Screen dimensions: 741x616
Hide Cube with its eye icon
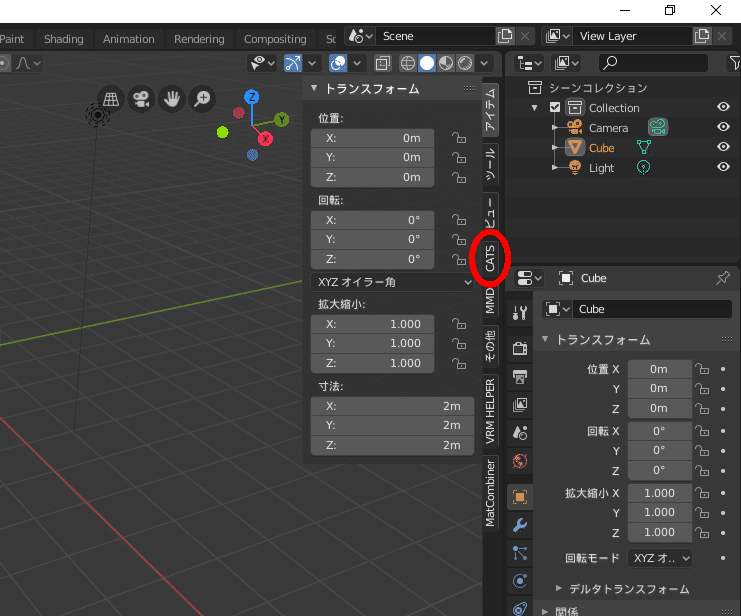[x=723, y=147]
